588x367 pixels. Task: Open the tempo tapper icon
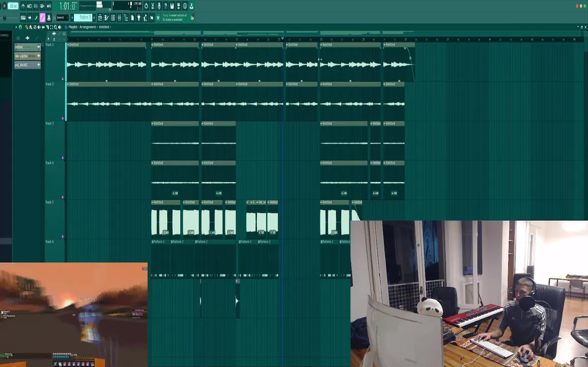(145, 18)
